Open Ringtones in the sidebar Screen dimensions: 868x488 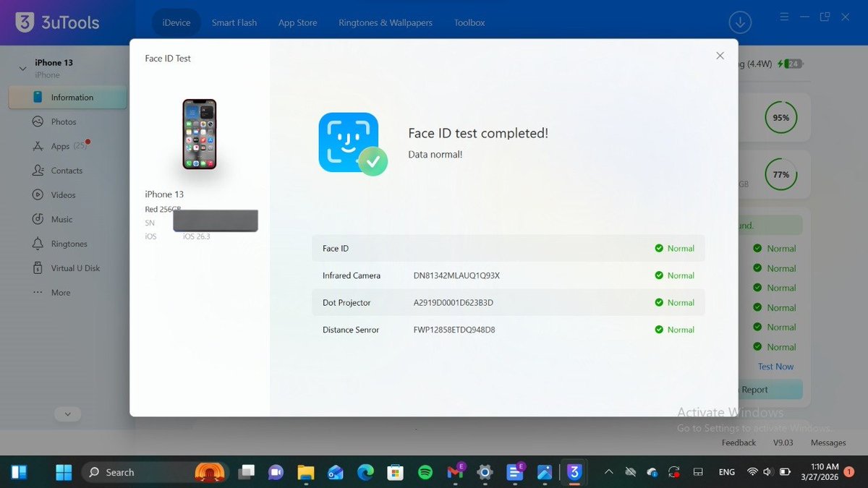click(69, 244)
